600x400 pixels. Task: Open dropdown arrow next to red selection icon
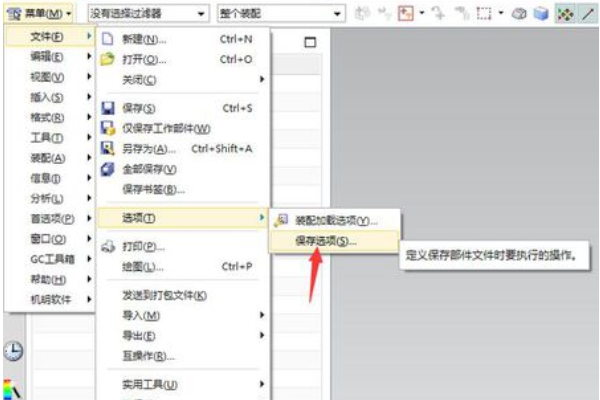[x=422, y=13]
